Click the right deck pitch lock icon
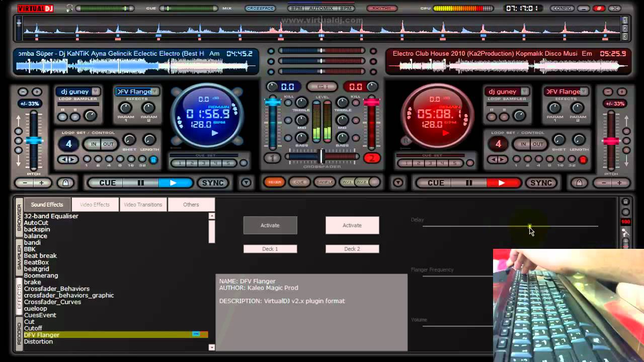Screen dimensions: 644x362 [x=579, y=183]
